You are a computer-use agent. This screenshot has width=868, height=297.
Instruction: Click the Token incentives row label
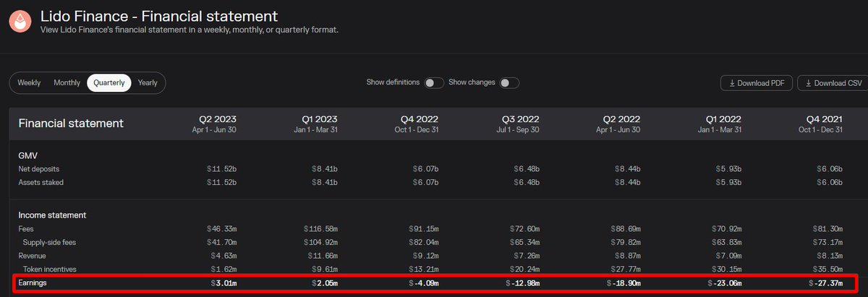[x=51, y=270]
